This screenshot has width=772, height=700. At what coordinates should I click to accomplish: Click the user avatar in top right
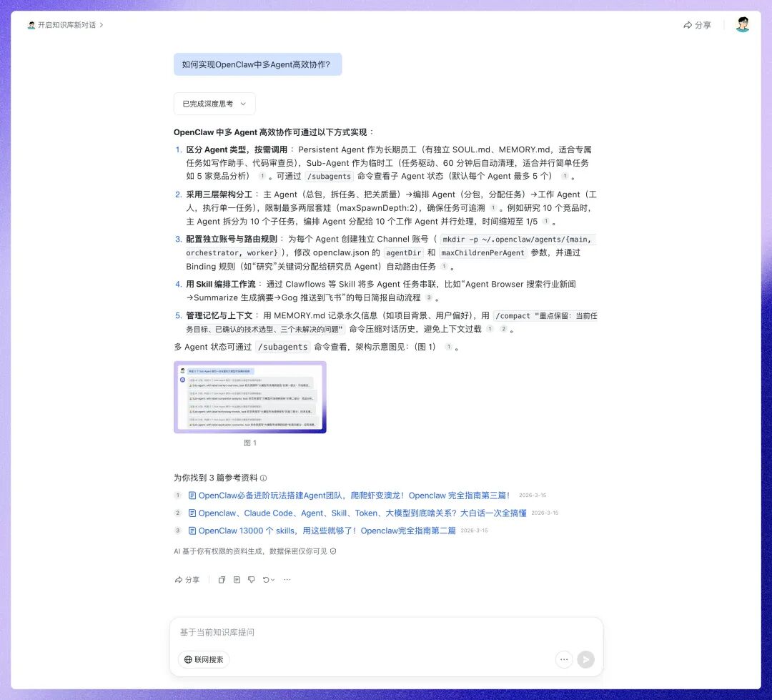(x=742, y=24)
